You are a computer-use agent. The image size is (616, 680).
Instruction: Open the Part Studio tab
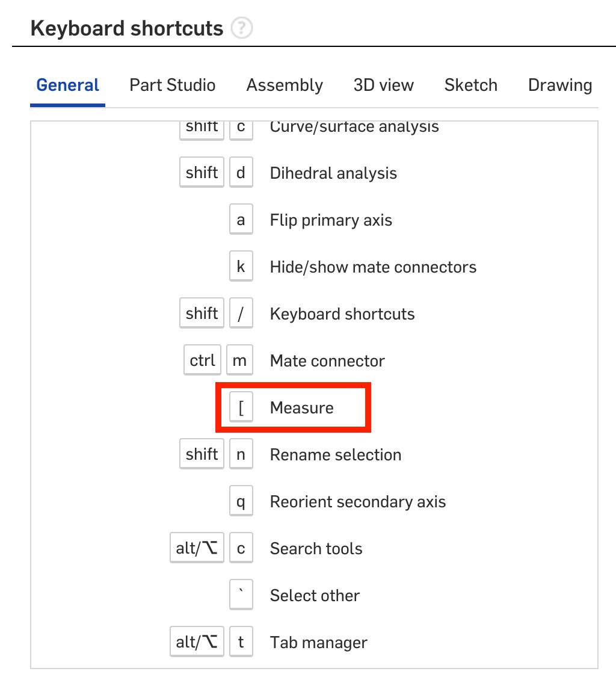point(172,85)
